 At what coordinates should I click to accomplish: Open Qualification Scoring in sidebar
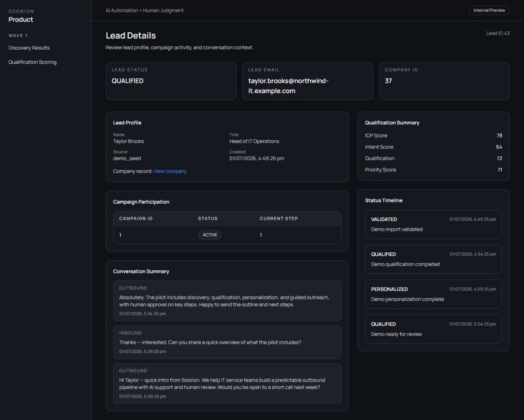(x=32, y=62)
